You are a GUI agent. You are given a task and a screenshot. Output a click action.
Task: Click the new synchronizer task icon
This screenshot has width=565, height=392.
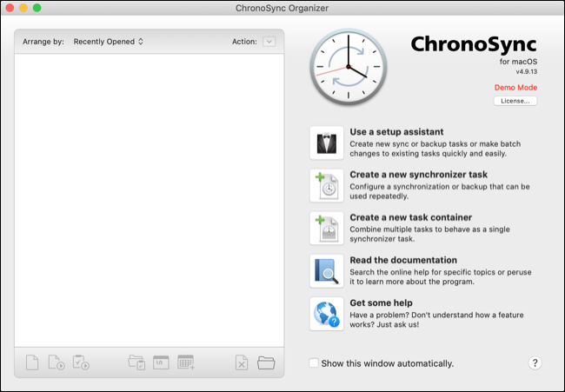click(326, 185)
